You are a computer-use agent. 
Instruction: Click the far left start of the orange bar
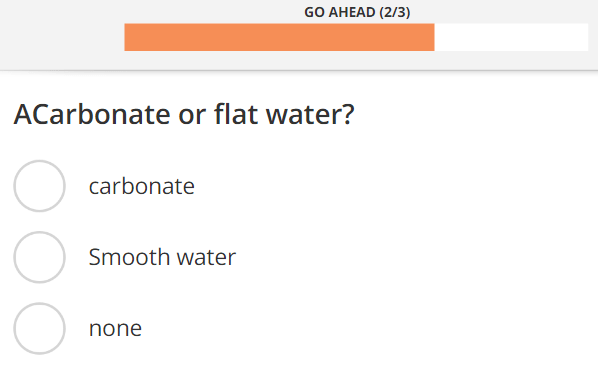pos(127,37)
